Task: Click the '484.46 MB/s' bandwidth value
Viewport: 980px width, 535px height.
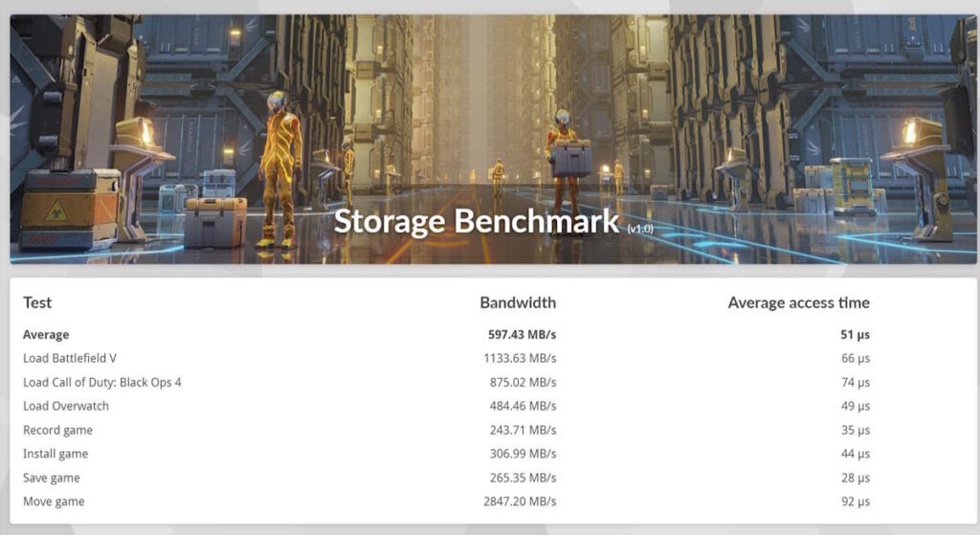Action: point(523,406)
